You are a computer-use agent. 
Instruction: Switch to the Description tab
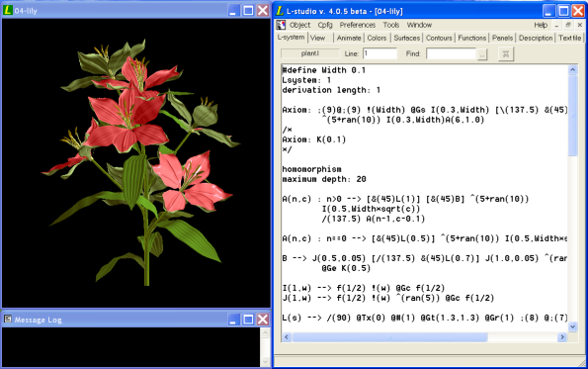[536, 38]
